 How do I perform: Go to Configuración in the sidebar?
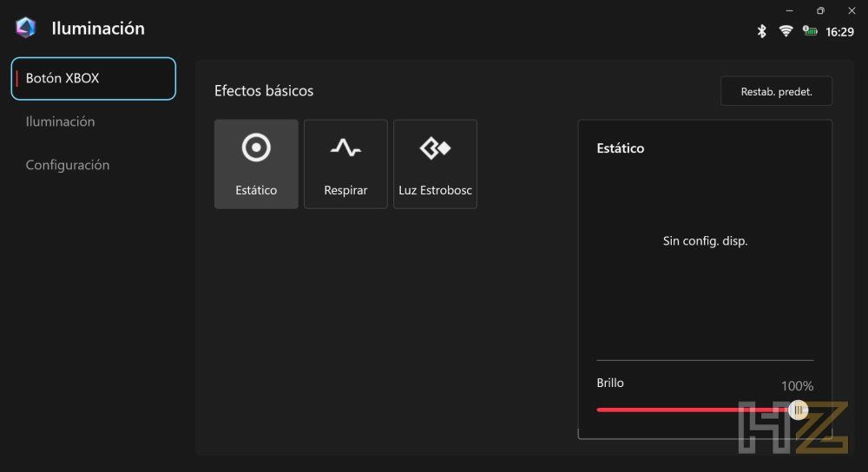pyautogui.click(x=68, y=165)
